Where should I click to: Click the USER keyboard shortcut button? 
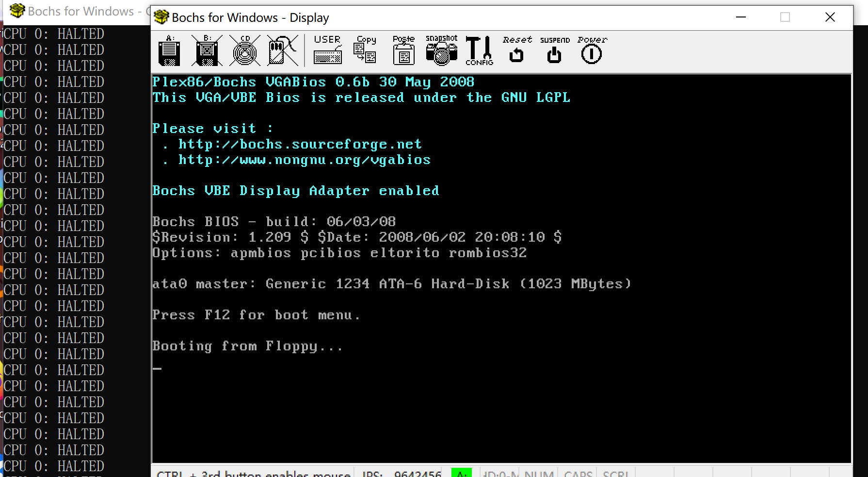(328, 49)
